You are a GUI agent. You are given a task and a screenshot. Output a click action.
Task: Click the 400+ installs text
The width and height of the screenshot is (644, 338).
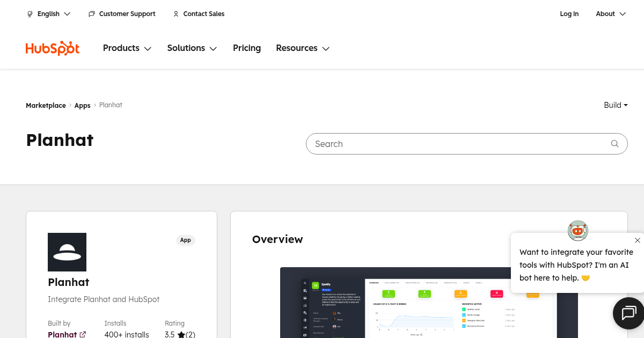pos(127,334)
